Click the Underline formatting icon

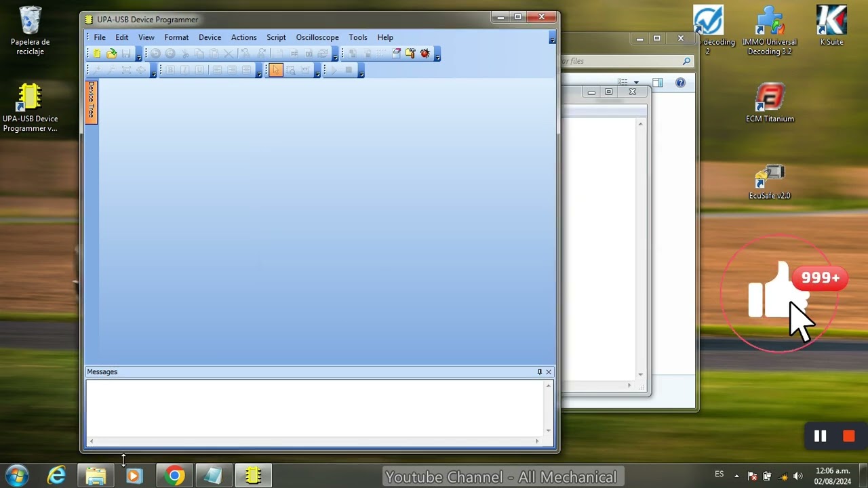[199, 70]
